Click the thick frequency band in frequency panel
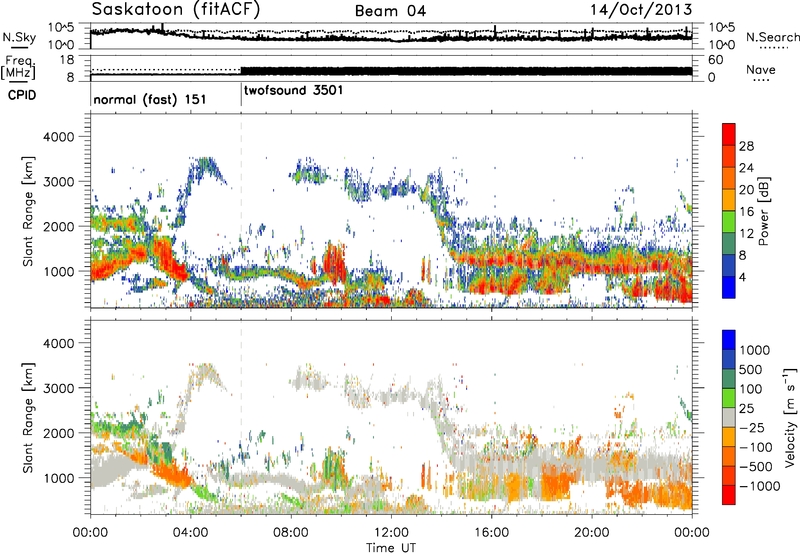This screenshot has width=800, height=554. pos(466,71)
